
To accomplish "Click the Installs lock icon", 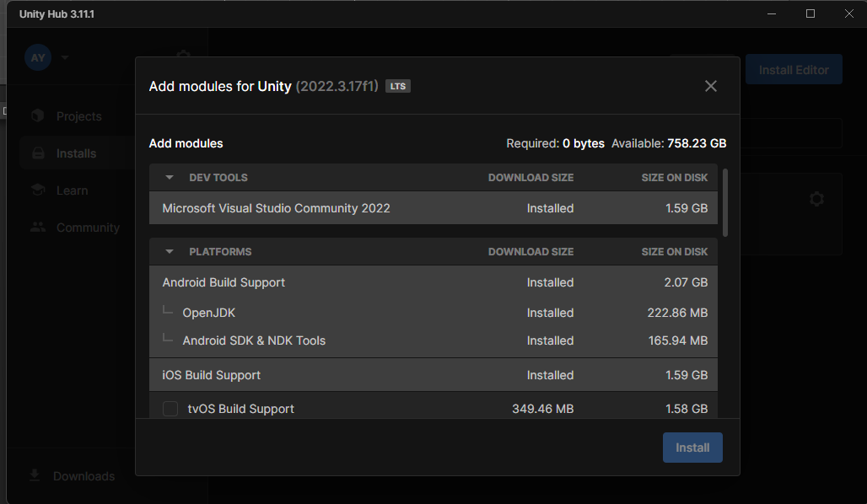I will pos(38,153).
